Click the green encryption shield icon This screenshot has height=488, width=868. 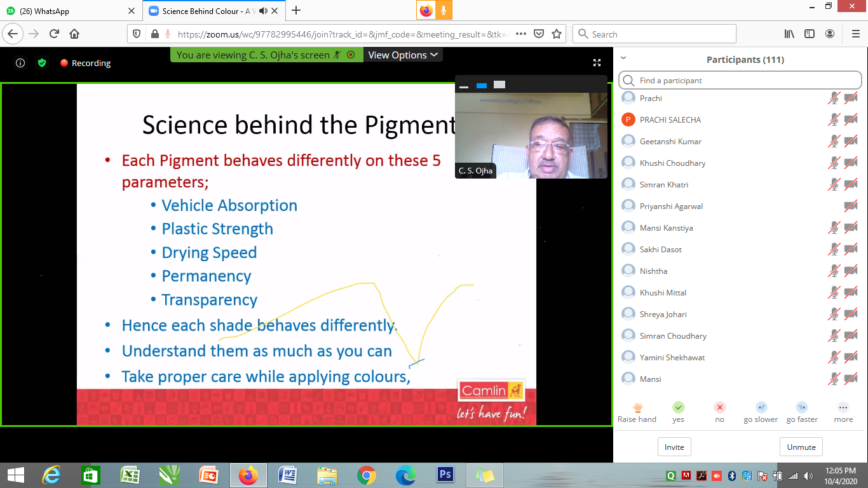42,63
